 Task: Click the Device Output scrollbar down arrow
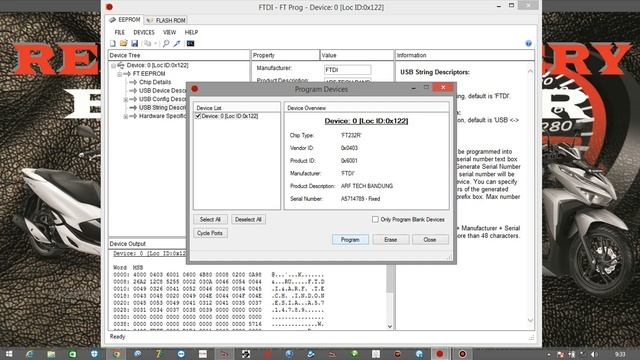(x=390, y=326)
